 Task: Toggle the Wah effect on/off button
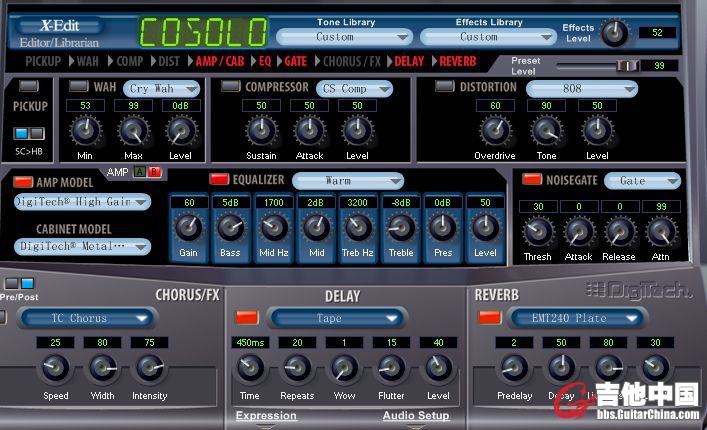(79, 88)
